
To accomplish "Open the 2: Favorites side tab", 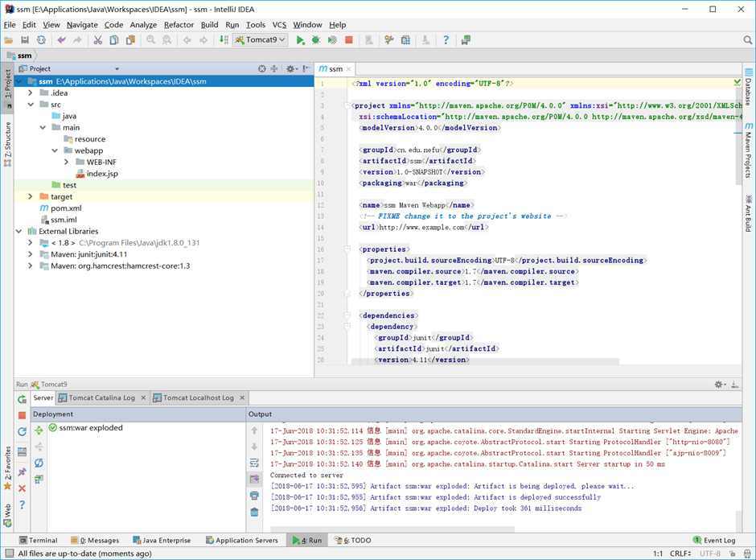I will [7, 468].
